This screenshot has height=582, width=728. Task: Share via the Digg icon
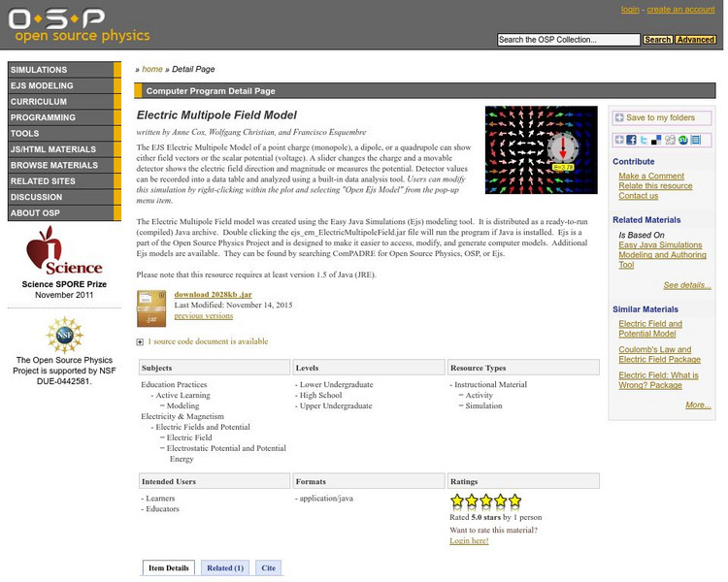tap(670, 140)
